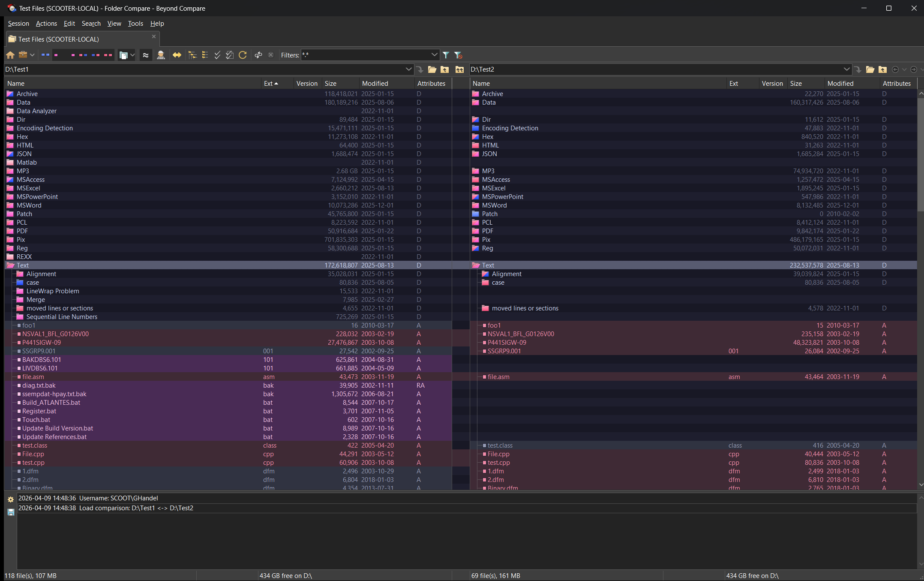Open Rules via the referee icon
The height and width of the screenshot is (581, 924).
coord(161,55)
